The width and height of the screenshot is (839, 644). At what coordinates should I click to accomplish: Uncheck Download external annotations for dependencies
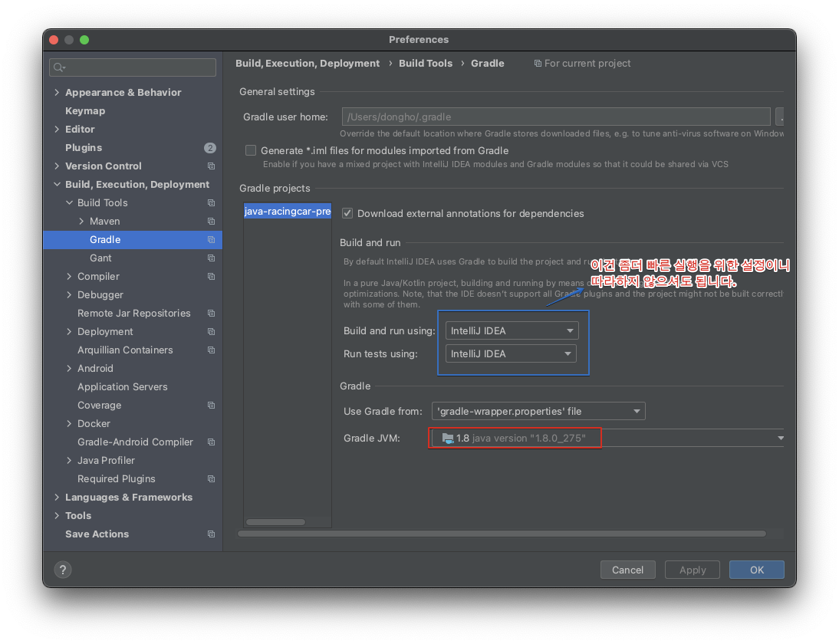coord(347,213)
